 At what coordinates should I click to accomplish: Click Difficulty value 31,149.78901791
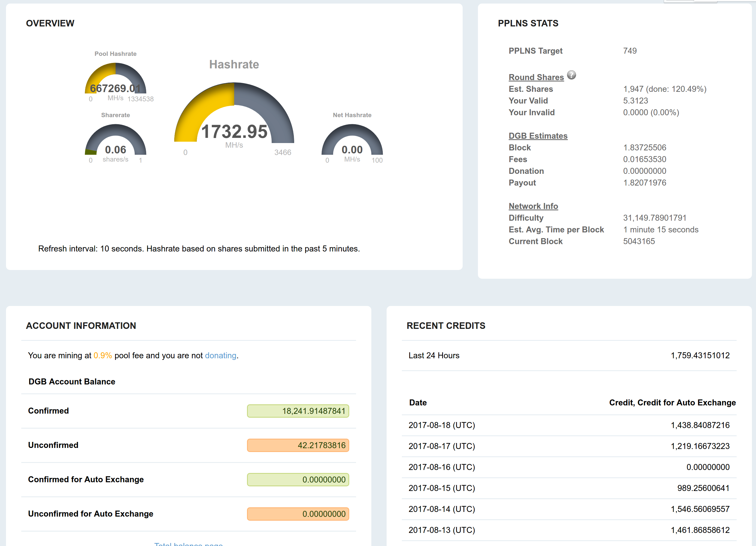655,218
